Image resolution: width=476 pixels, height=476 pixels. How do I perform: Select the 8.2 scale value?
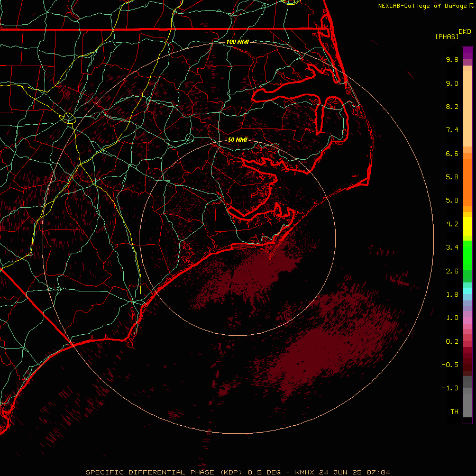click(x=452, y=106)
